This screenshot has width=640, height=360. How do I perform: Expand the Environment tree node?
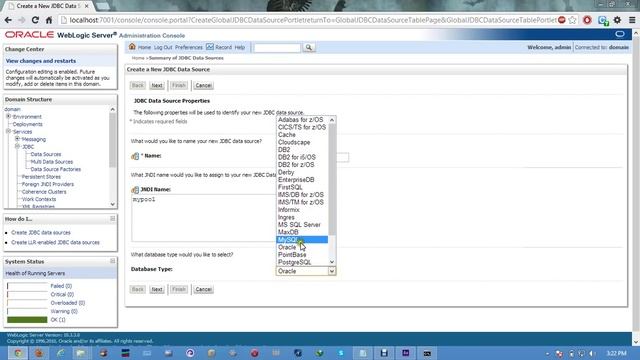click(9, 116)
